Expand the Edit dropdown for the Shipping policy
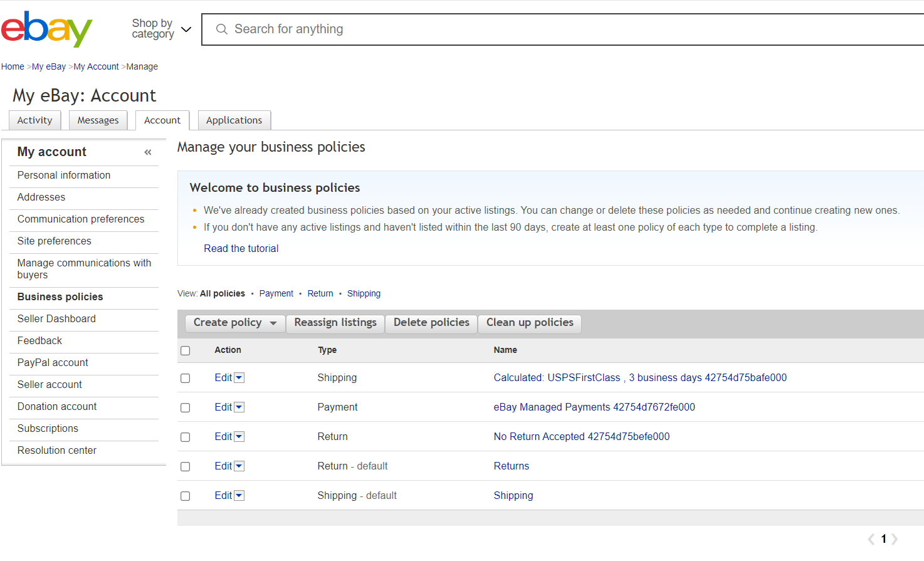 click(240, 377)
